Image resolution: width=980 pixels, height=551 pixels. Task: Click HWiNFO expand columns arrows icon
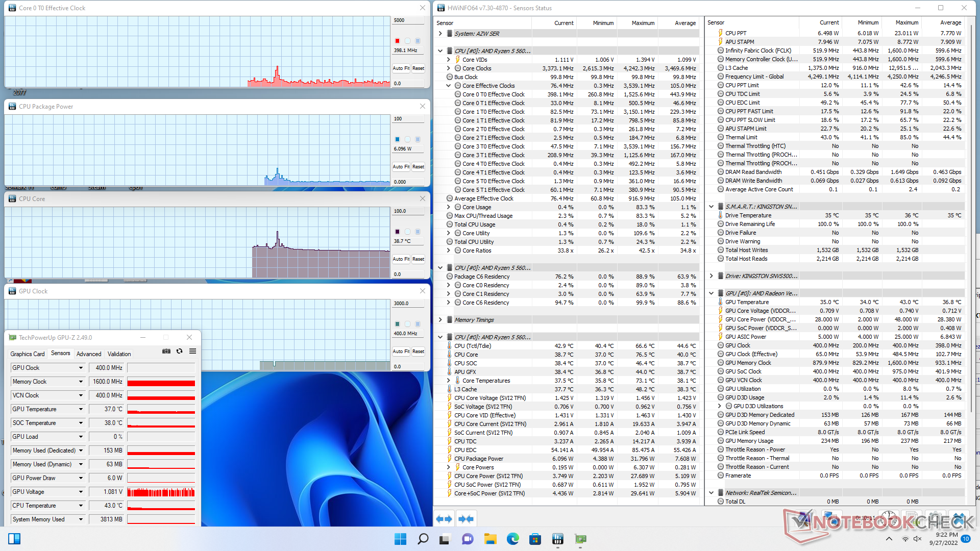(444, 519)
